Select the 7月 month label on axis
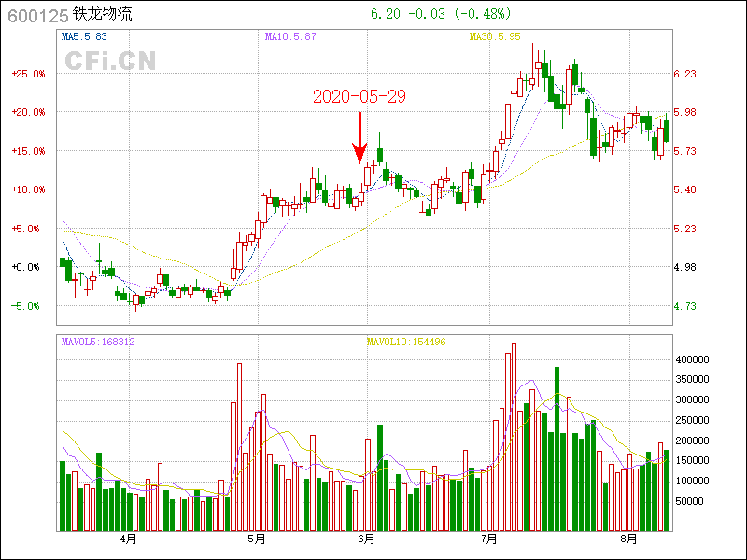This screenshot has height=560, width=747. click(x=489, y=539)
